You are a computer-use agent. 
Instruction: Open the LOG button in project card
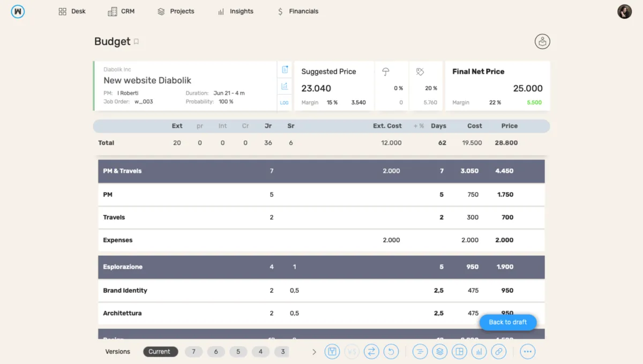[285, 102]
